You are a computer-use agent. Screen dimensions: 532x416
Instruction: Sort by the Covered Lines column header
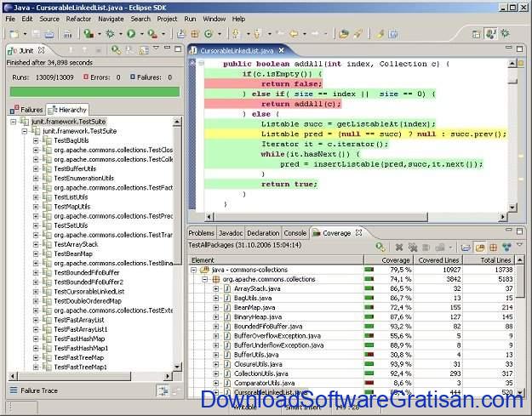pos(438,260)
